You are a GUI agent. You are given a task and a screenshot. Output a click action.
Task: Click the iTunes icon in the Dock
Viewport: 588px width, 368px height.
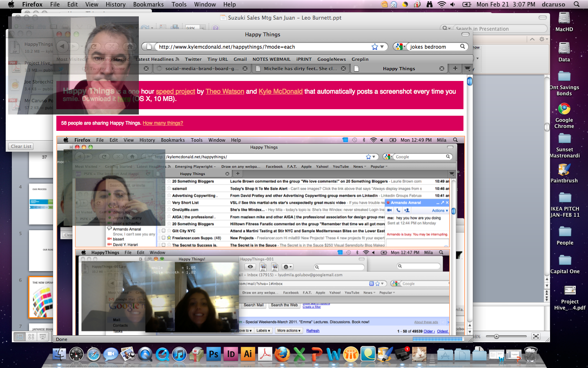(179, 354)
